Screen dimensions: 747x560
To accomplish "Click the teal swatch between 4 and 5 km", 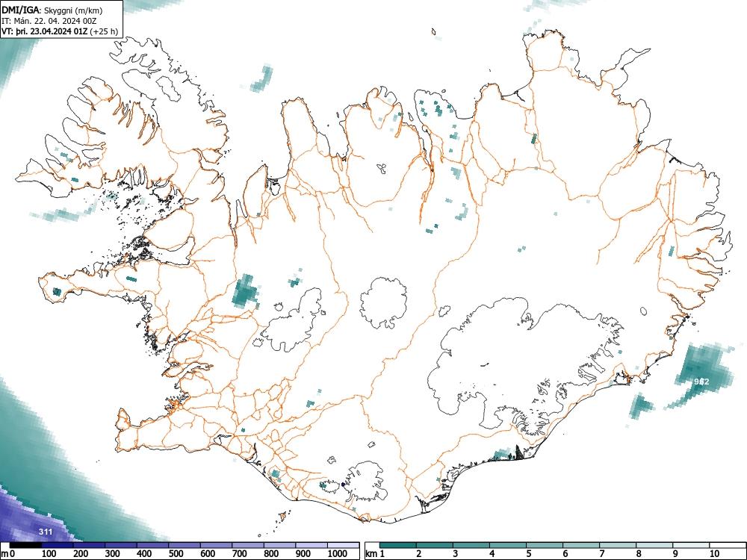I will click(x=508, y=545).
